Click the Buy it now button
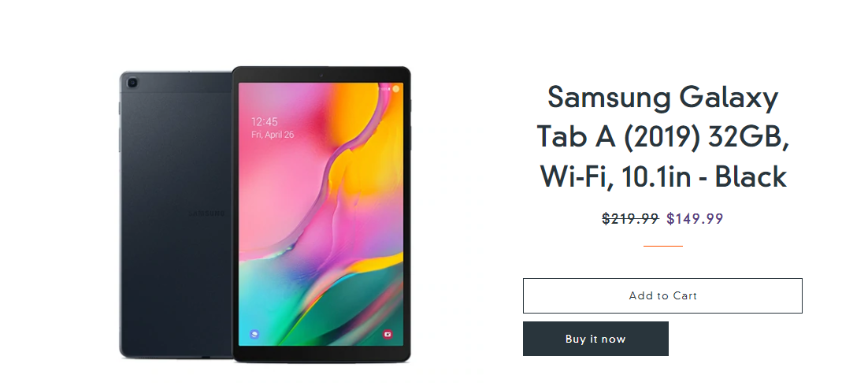This screenshot has height=386, width=868. click(595, 339)
